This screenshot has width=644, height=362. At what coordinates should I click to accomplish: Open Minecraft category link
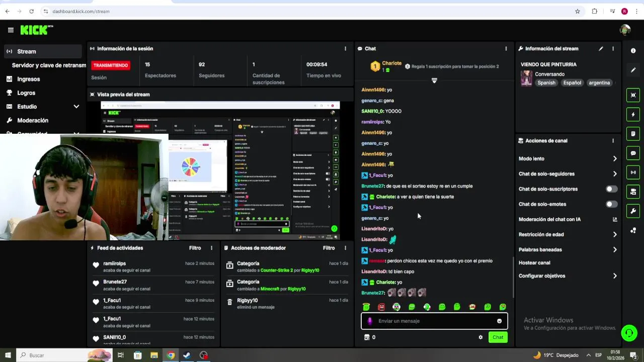270,289
